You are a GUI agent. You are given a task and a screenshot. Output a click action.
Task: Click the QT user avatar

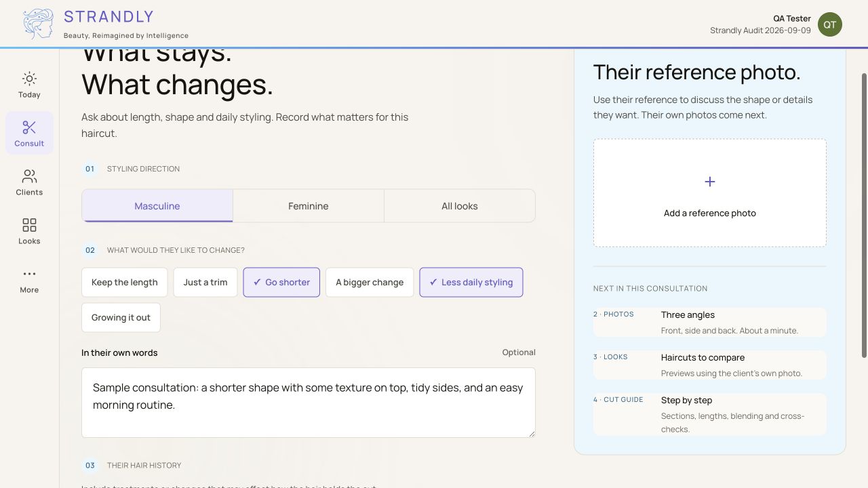[x=830, y=24]
